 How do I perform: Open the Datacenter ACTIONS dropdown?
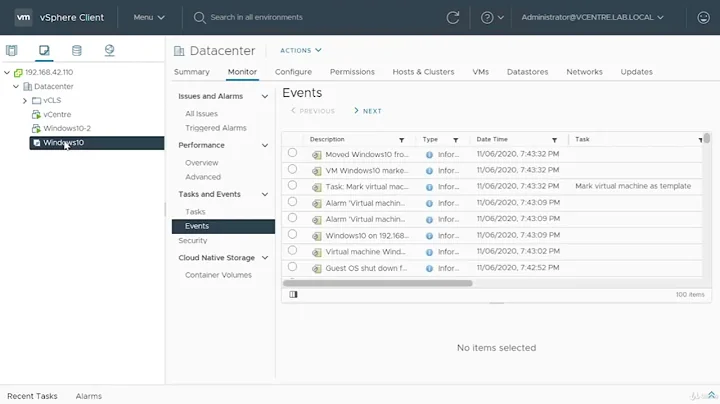(x=301, y=50)
